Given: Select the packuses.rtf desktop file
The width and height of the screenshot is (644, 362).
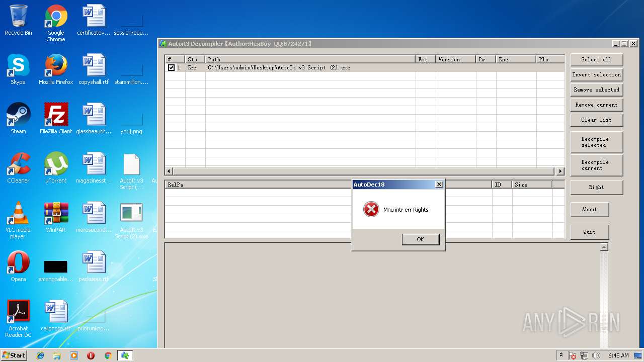Looking at the screenshot, I should point(94,267).
